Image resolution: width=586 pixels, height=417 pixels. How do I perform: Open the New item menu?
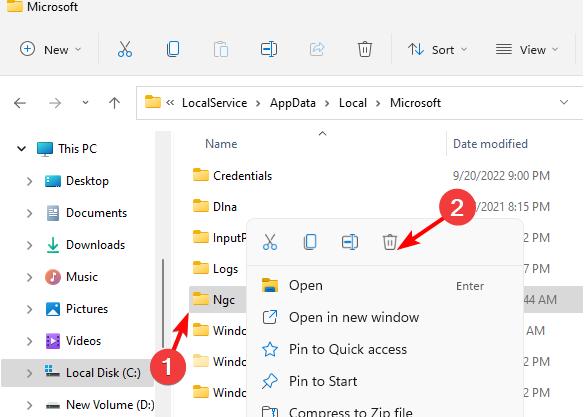coord(50,49)
